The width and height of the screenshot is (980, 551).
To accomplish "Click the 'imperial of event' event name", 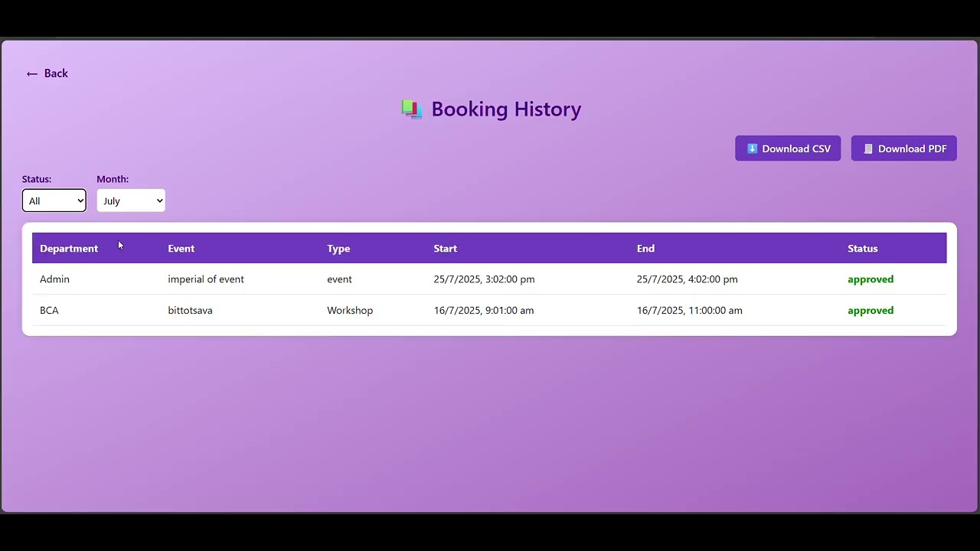I will 206,279.
